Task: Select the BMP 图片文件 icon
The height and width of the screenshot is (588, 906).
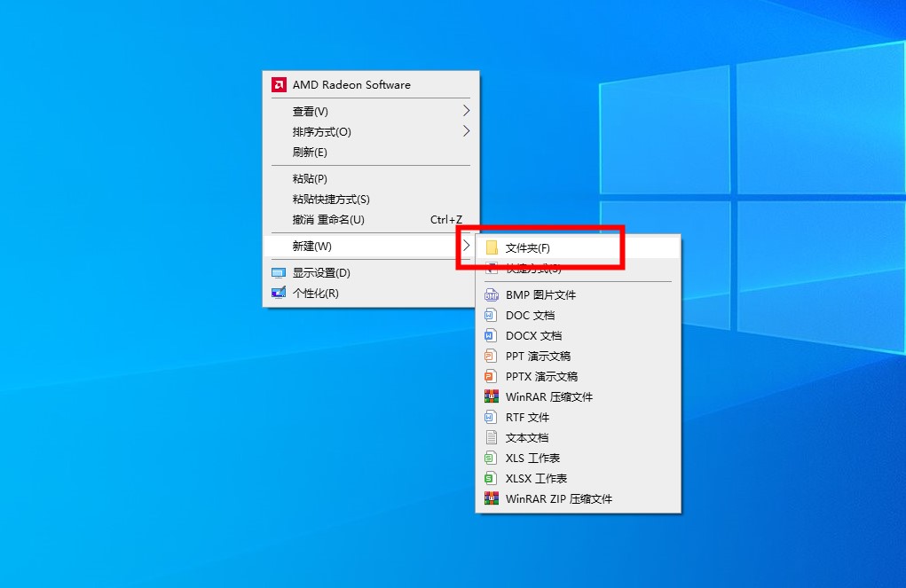Action: (491, 295)
